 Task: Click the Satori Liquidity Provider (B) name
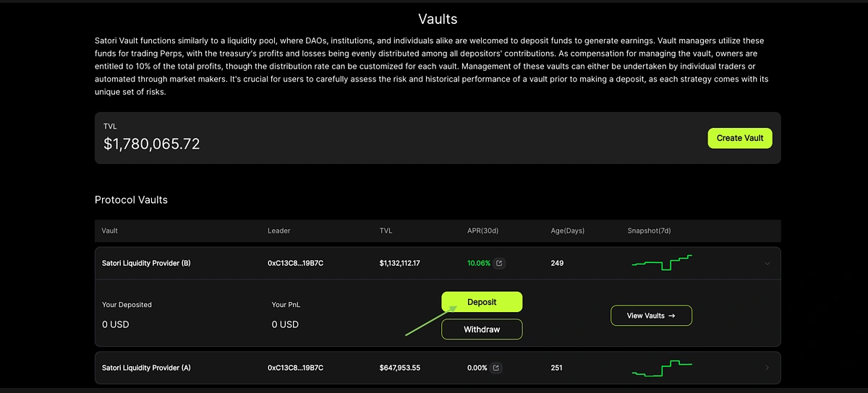tap(146, 264)
